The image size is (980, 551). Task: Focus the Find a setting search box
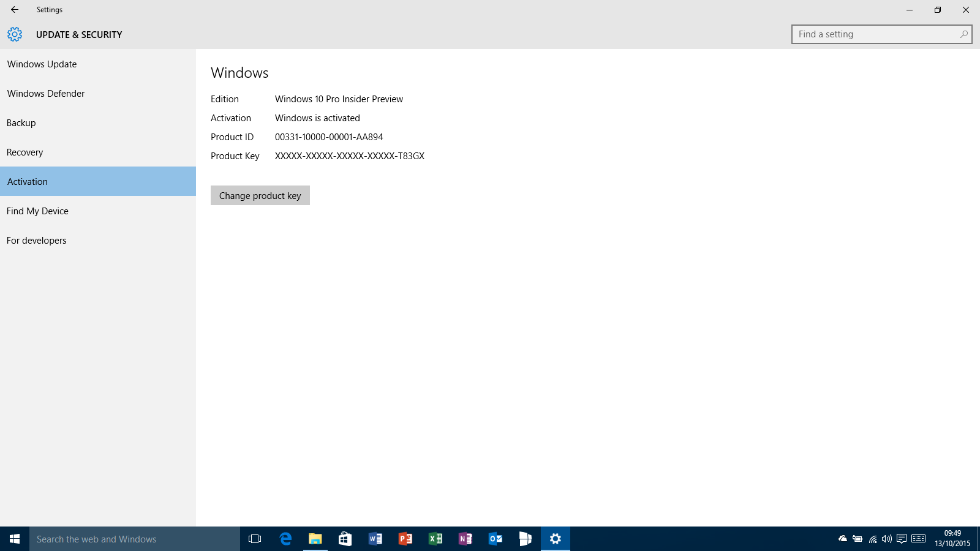pyautogui.click(x=881, y=34)
